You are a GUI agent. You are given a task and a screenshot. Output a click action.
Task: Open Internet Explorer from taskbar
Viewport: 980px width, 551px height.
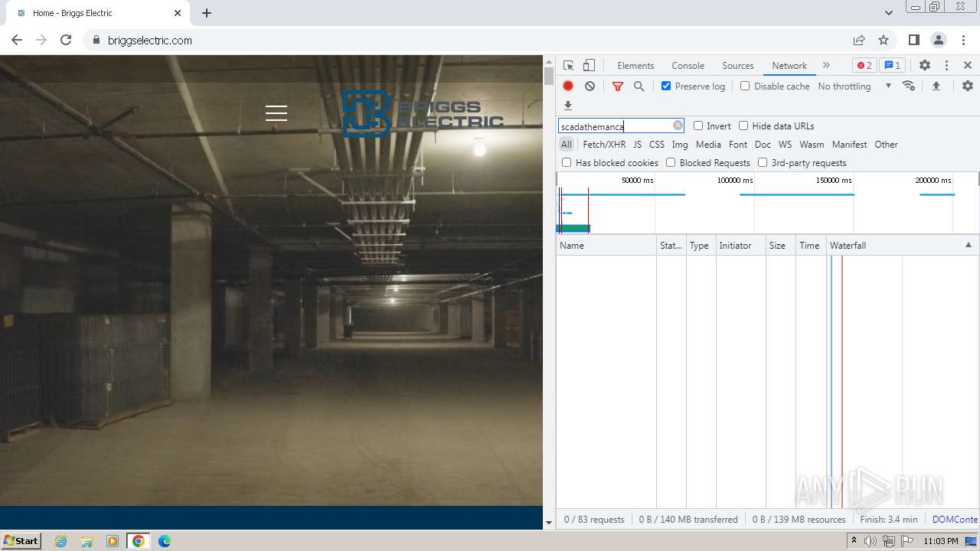(60, 541)
